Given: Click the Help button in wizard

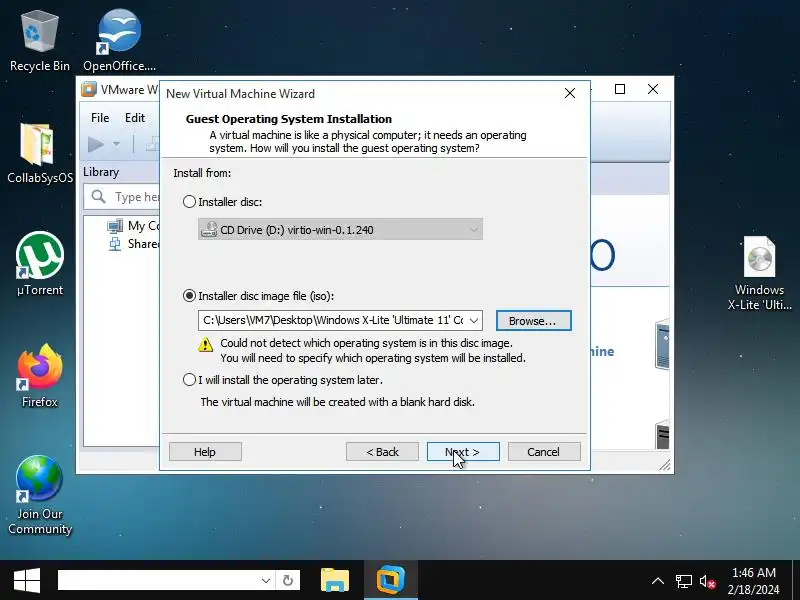Looking at the screenshot, I should (205, 452).
